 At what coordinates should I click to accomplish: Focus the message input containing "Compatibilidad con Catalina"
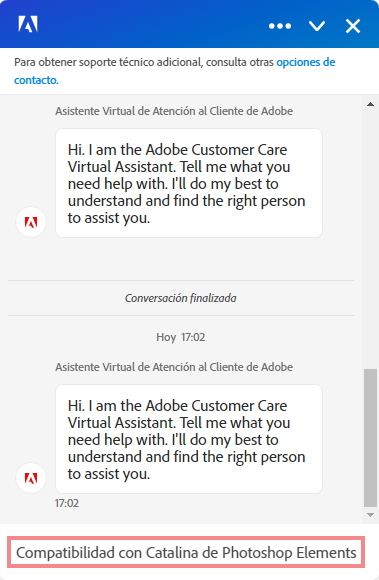point(186,552)
